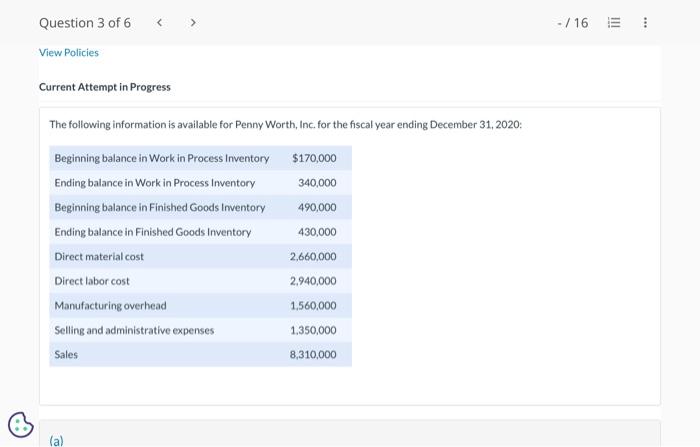Select the part (a) label
Viewport: 700px width, 447px height.
pos(57,441)
